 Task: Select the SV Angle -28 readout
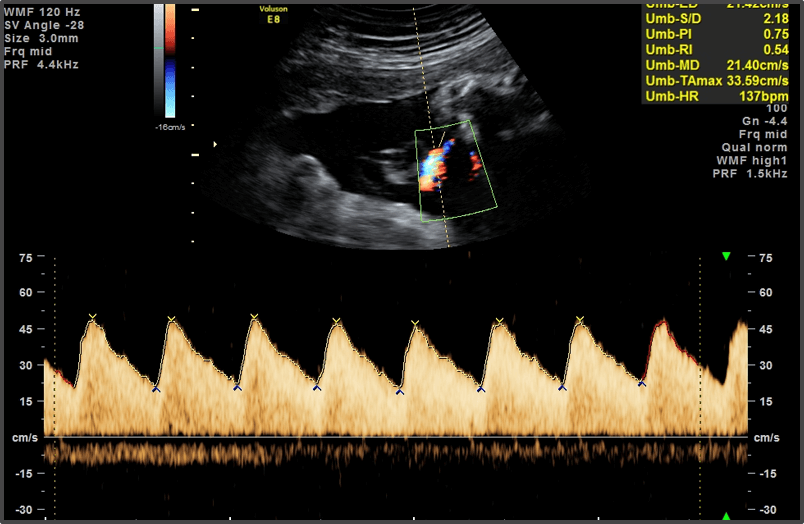tap(44, 25)
